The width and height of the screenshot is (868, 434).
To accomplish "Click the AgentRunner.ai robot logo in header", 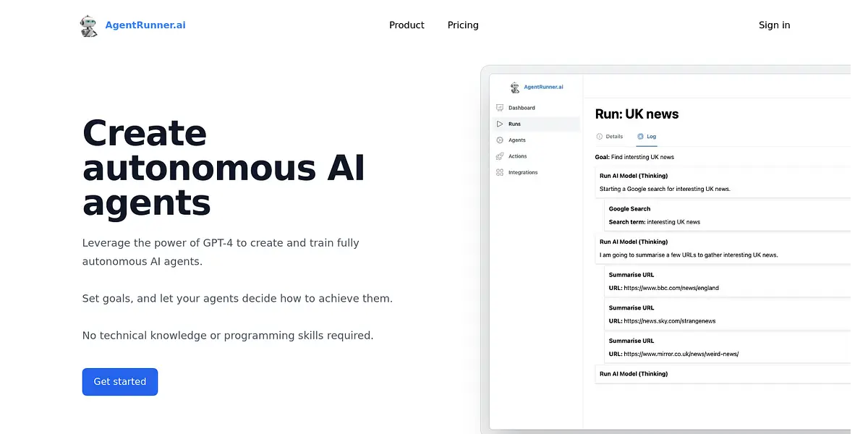I will coord(89,25).
